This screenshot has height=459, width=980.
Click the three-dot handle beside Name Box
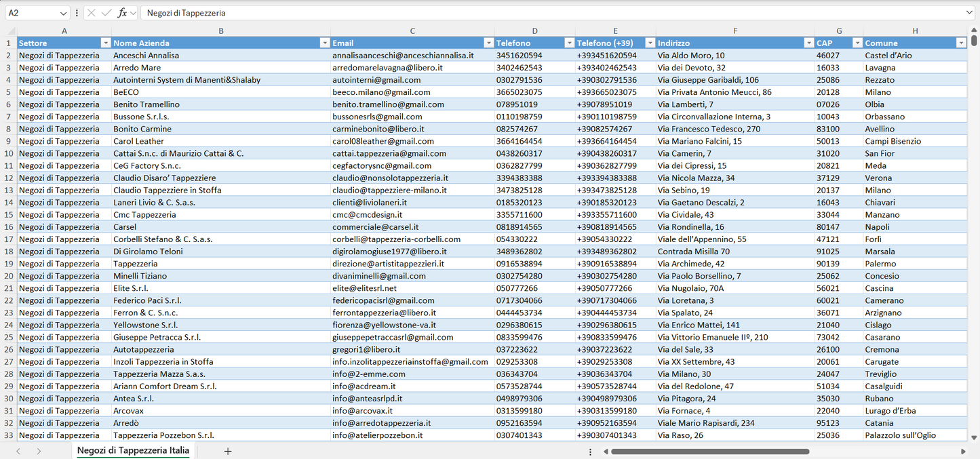(x=77, y=13)
